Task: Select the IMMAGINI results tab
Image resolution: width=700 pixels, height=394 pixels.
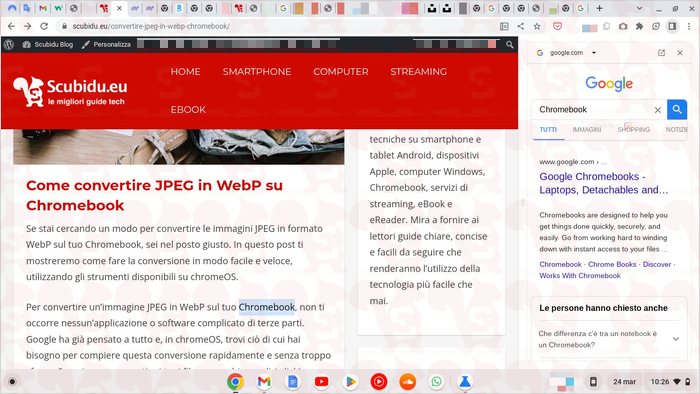Action: point(587,129)
